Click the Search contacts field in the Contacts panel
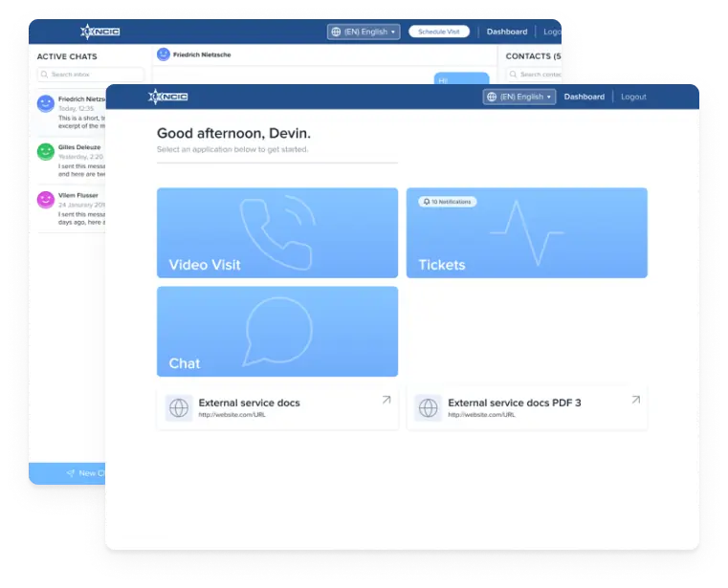 (534, 75)
